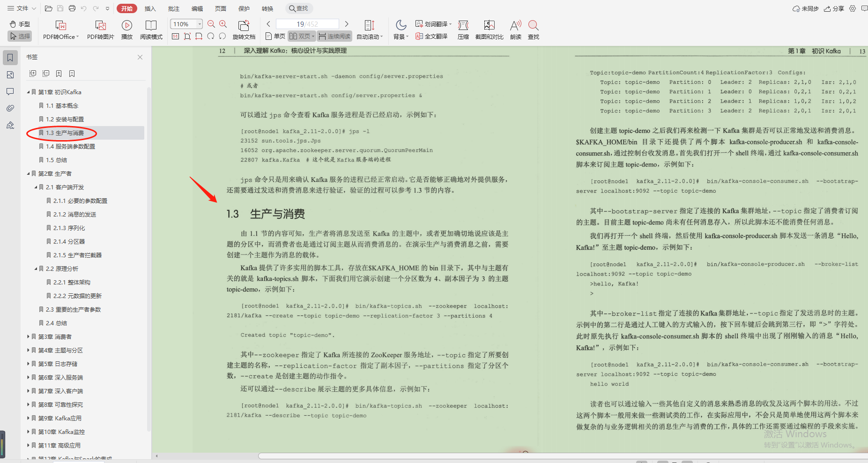Enter 阅读模式 reading mode
This screenshot has height=463, width=868.
(x=151, y=30)
